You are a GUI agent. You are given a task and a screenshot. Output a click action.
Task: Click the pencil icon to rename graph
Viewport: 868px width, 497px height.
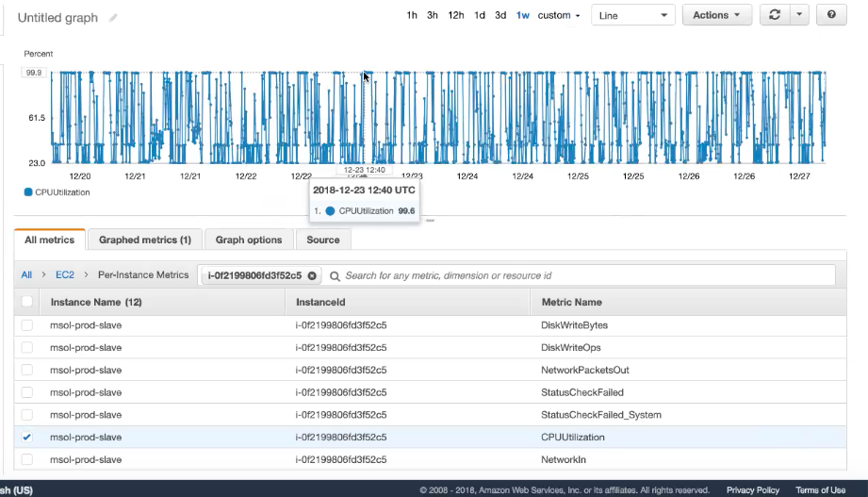tap(114, 18)
